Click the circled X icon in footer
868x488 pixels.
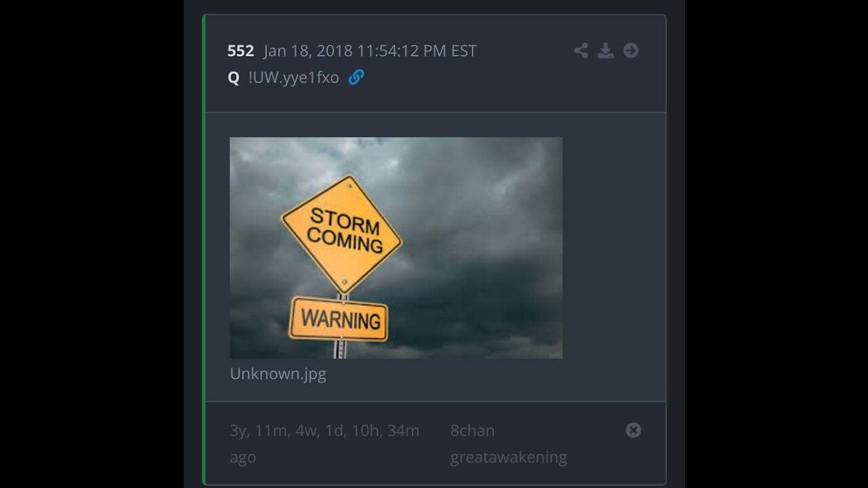click(x=633, y=430)
